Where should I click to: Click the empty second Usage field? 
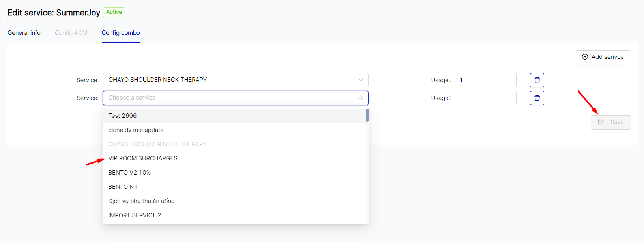pyautogui.click(x=485, y=98)
